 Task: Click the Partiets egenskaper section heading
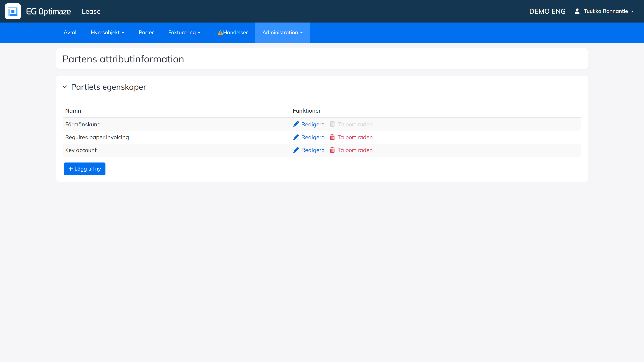108,87
